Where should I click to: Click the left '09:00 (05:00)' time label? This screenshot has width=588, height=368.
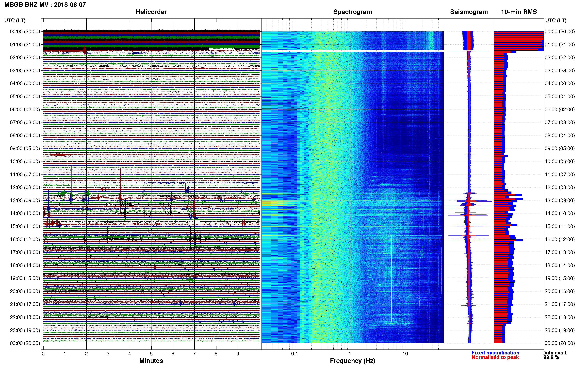pyautogui.click(x=25, y=148)
